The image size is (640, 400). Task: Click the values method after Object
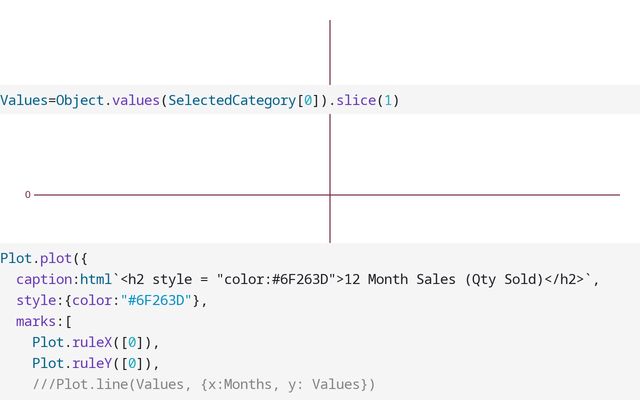pos(135,100)
